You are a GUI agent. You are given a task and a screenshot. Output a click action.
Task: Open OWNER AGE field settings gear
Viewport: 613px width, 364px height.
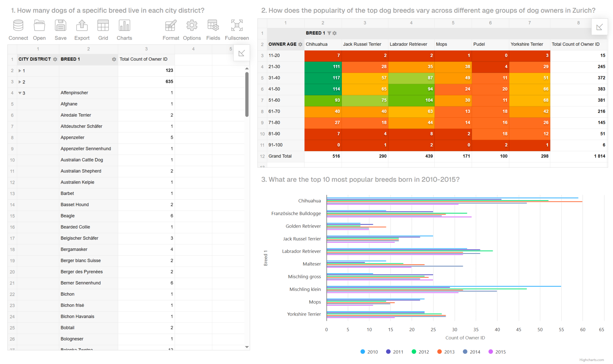click(x=301, y=44)
